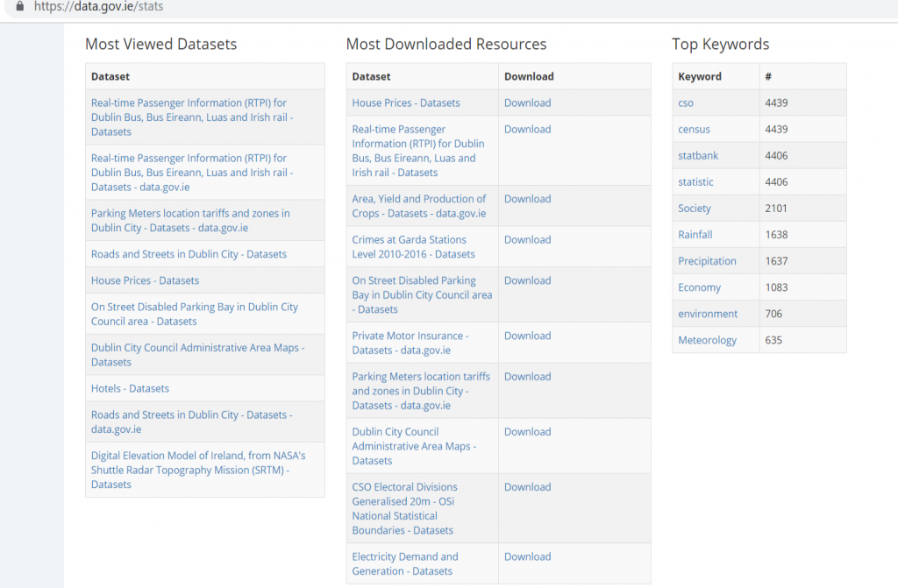This screenshot has height=588, width=898.
Task: Download Parking Meters location tariffs resource
Action: coord(527,377)
